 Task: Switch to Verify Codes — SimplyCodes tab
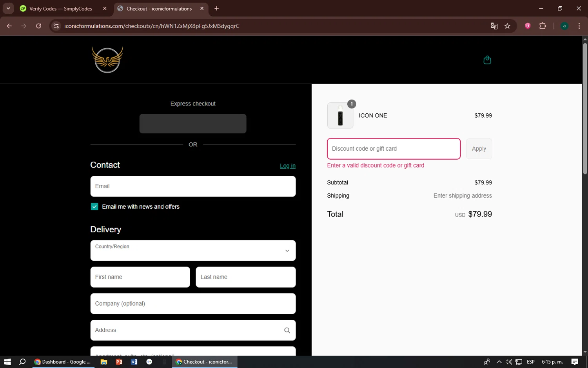click(60, 8)
